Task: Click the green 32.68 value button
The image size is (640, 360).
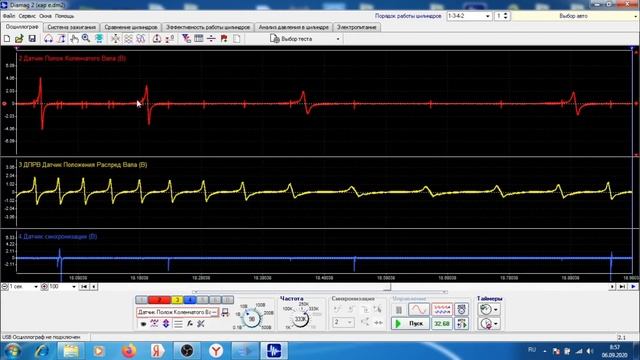Action: click(x=442, y=324)
